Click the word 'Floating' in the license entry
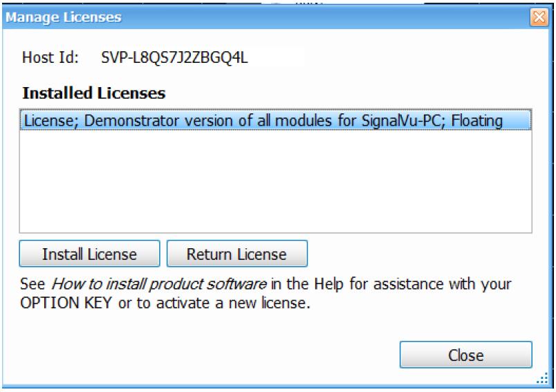 (479, 121)
